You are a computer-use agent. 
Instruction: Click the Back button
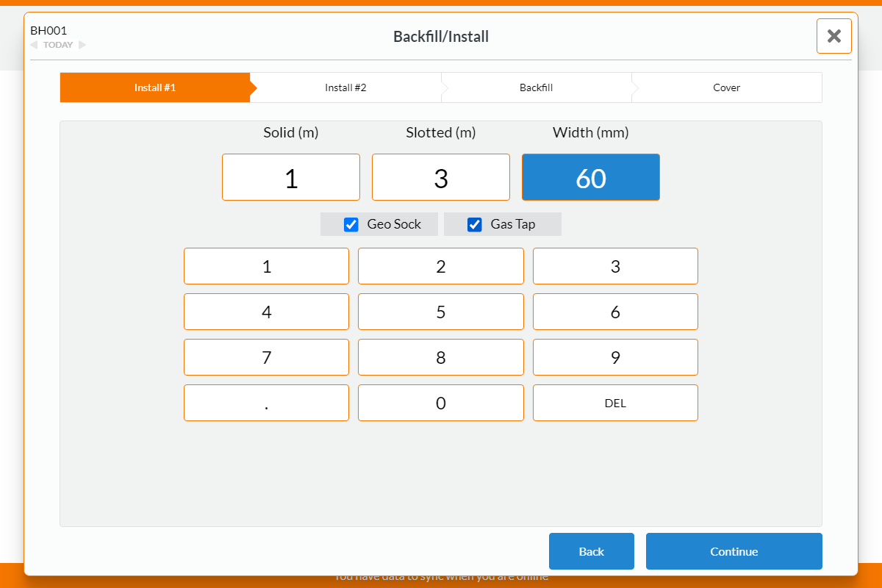click(x=591, y=551)
